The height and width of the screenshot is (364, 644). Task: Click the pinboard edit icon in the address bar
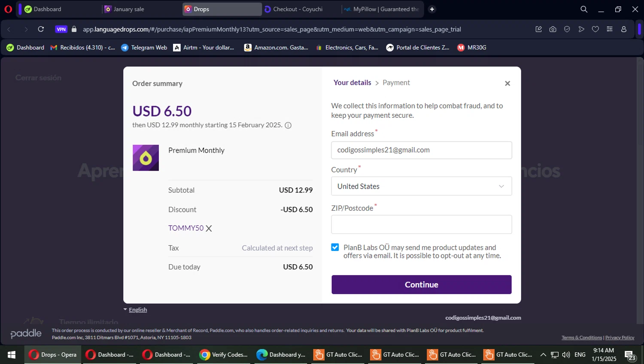[538, 29]
